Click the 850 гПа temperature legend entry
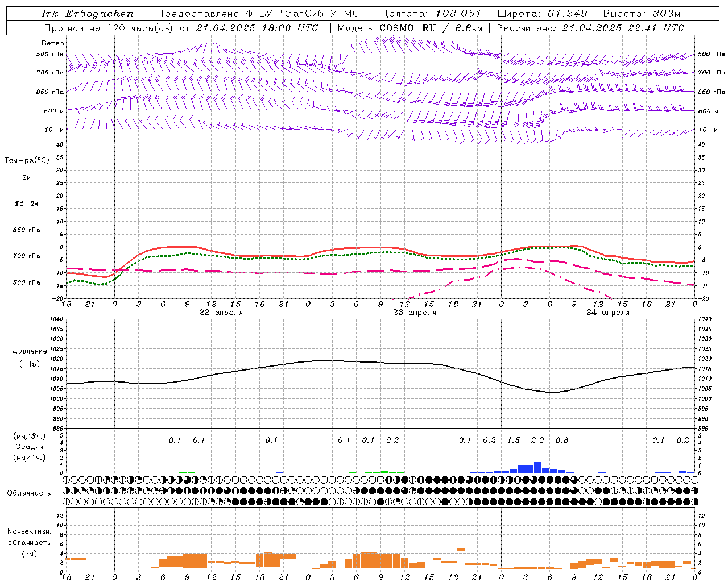The height and width of the screenshot is (582, 728). (x=26, y=230)
